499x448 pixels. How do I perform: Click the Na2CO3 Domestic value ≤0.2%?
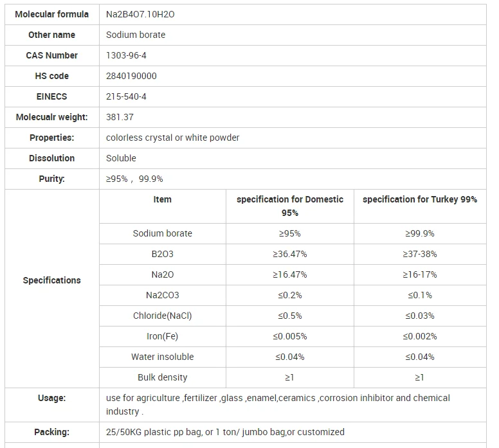(x=290, y=295)
